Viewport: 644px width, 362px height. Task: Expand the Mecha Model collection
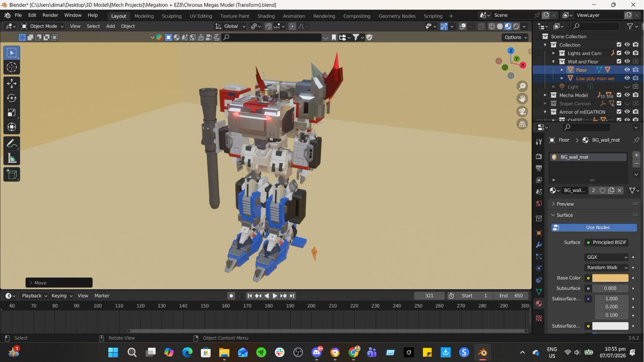click(x=546, y=95)
